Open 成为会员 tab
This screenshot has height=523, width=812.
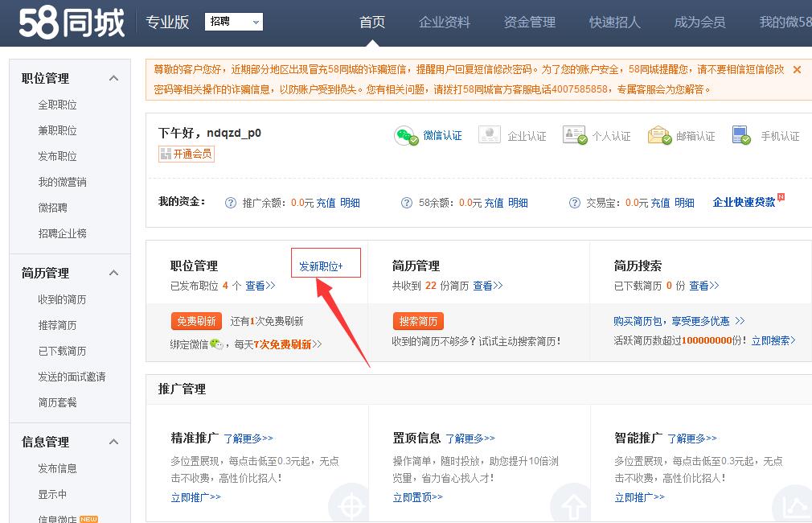[x=699, y=23]
